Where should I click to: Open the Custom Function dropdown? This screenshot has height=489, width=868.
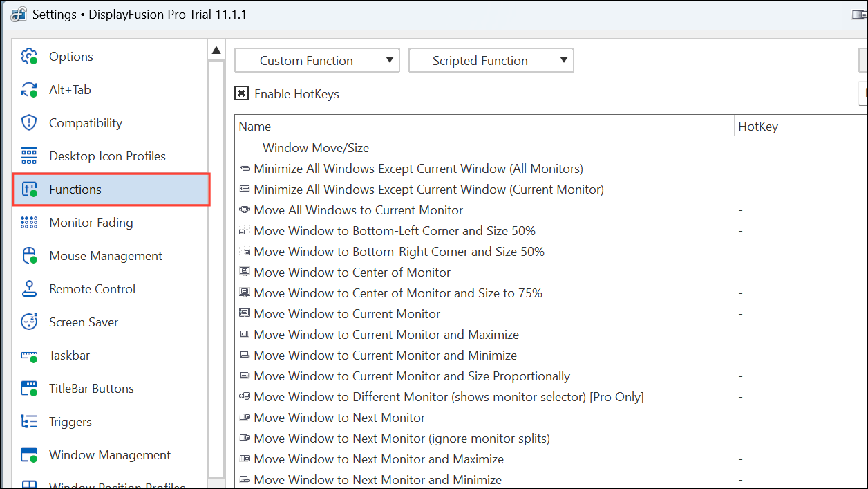coord(317,60)
